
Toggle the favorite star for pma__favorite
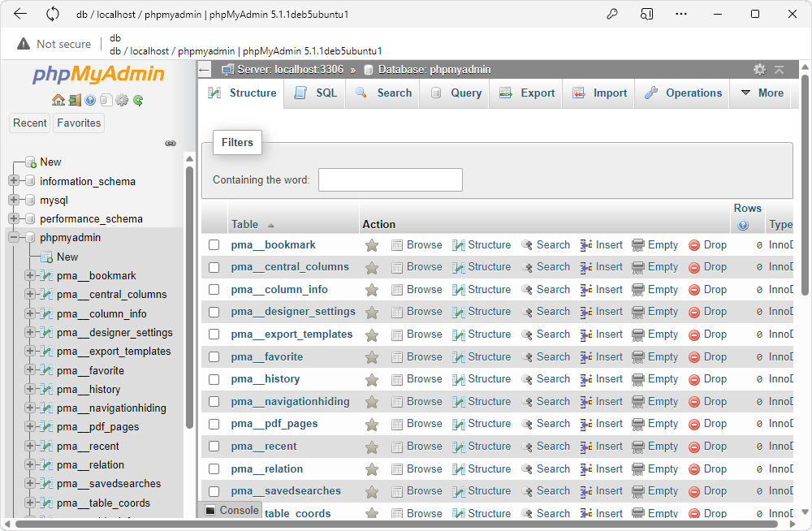(x=371, y=356)
